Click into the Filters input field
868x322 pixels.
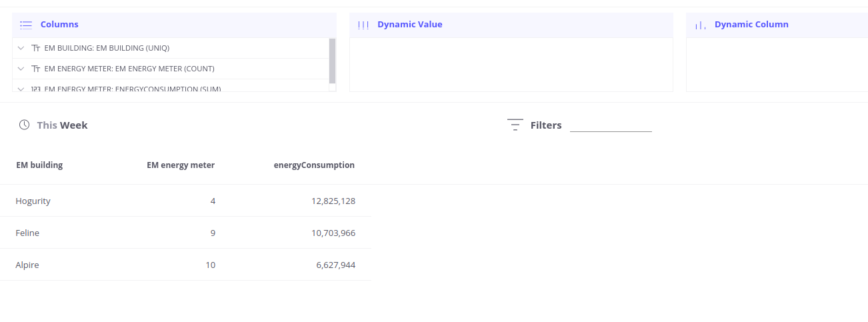[611, 125]
